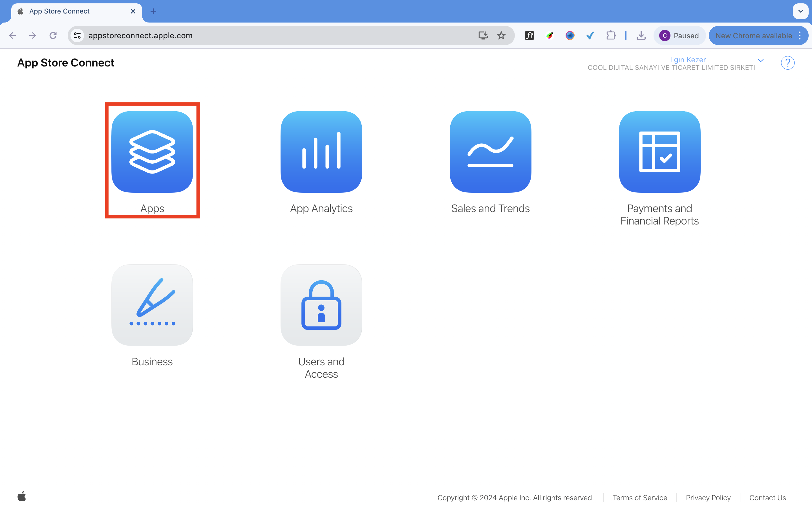Click the help question mark icon
Screen dimensions: 812x507
(787, 63)
